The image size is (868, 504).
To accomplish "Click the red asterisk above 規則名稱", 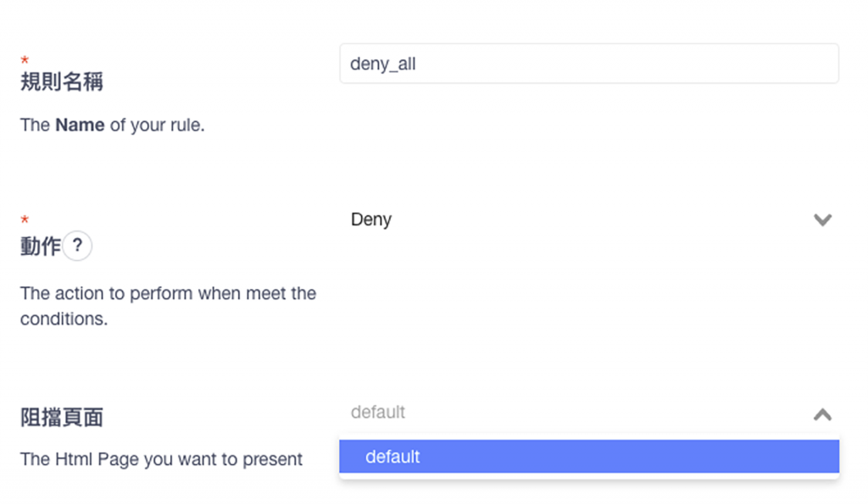I will [x=25, y=61].
